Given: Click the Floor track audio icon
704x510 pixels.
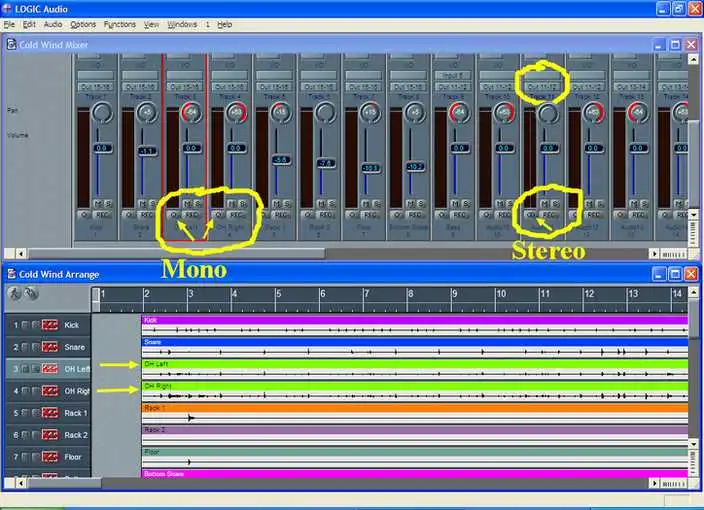Looking at the screenshot, I should [x=50, y=457].
